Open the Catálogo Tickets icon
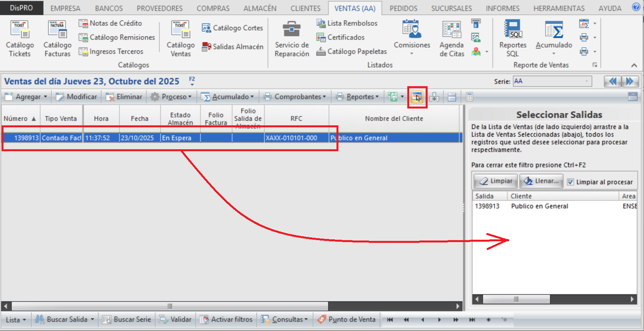 [20, 30]
